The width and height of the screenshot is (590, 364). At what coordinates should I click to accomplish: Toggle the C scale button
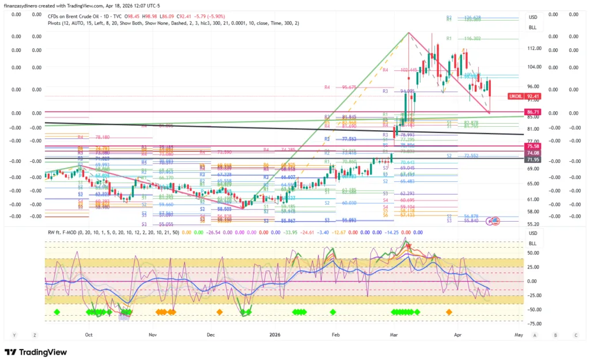click(x=575, y=335)
